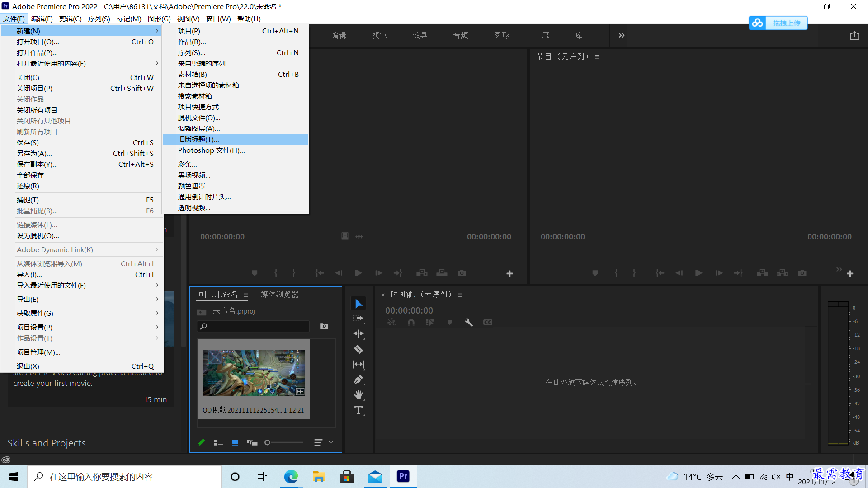Click the Windows Start button
Image resolution: width=868 pixels, height=488 pixels.
click(14, 477)
